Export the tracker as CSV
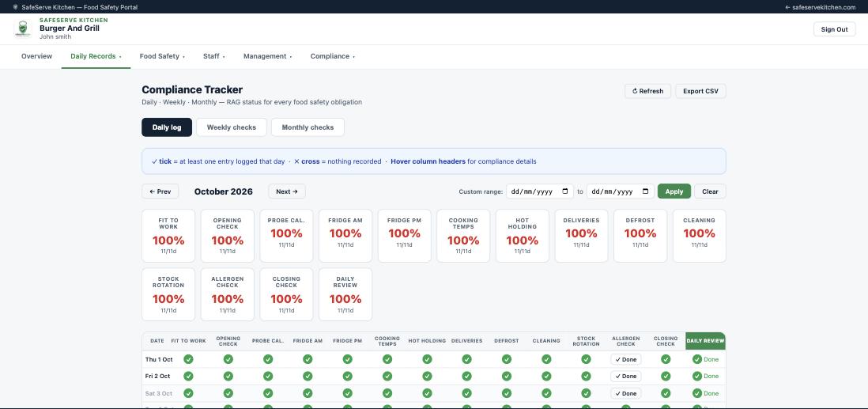 (x=700, y=91)
